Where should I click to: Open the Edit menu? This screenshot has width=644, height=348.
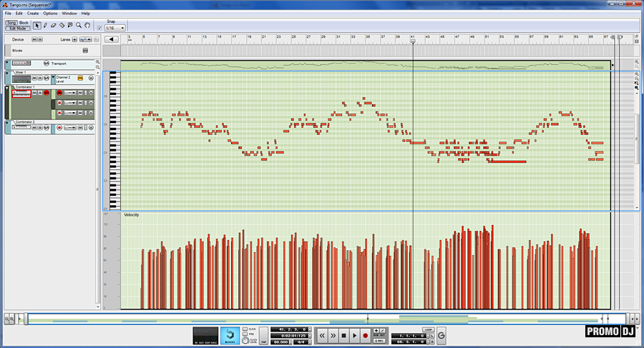(x=19, y=13)
